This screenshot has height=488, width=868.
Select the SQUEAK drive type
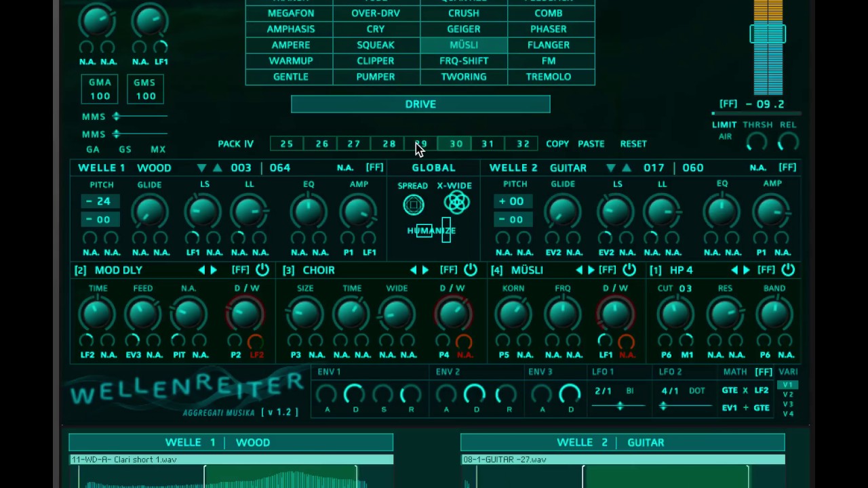(376, 45)
